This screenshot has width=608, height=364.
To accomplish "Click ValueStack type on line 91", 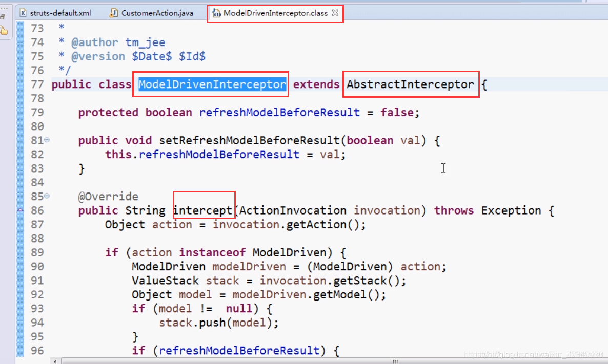I will coord(165,281).
